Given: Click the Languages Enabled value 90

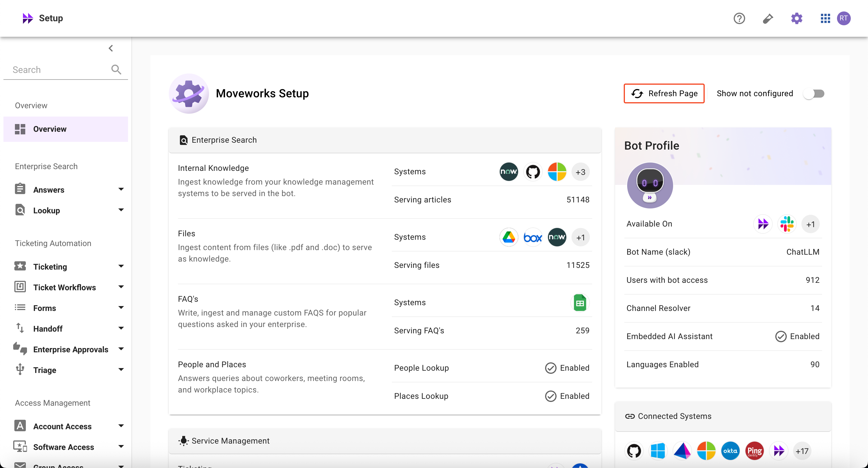Looking at the screenshot, I should point(815,365).
